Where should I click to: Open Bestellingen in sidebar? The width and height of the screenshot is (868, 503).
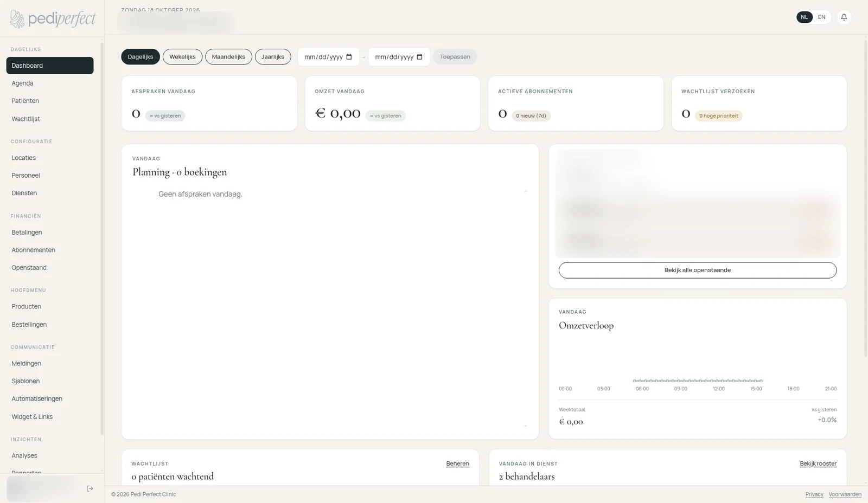(50, 325)
